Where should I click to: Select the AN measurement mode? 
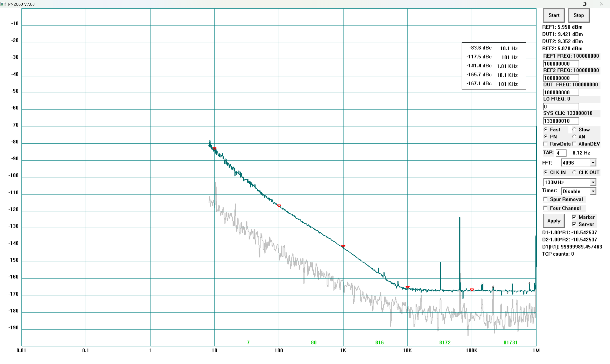click(574, 137)
